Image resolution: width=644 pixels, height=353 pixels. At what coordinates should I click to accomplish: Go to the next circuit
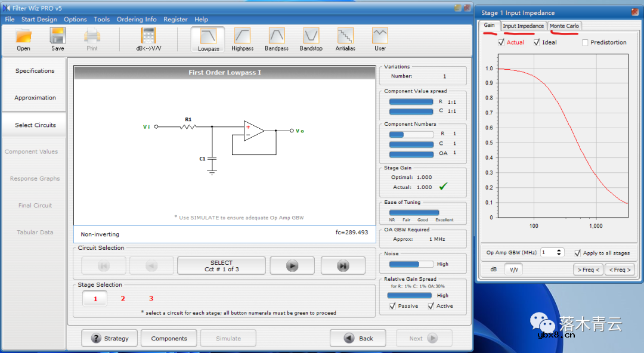click(x=292, y=266)
